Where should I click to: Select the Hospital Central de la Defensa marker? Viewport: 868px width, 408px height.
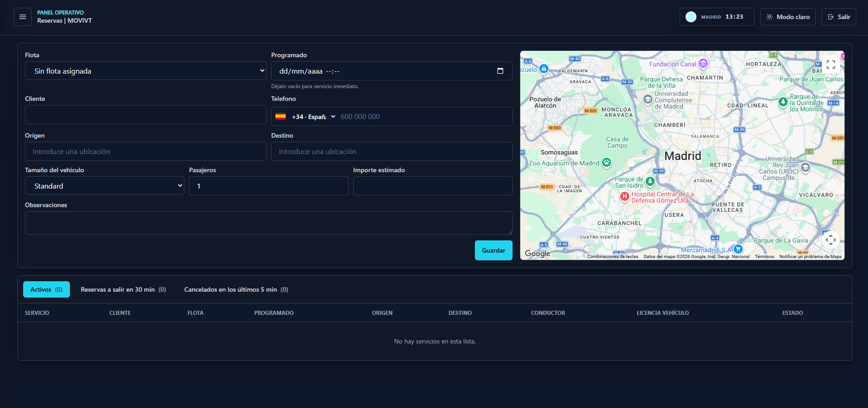[625, 196]
